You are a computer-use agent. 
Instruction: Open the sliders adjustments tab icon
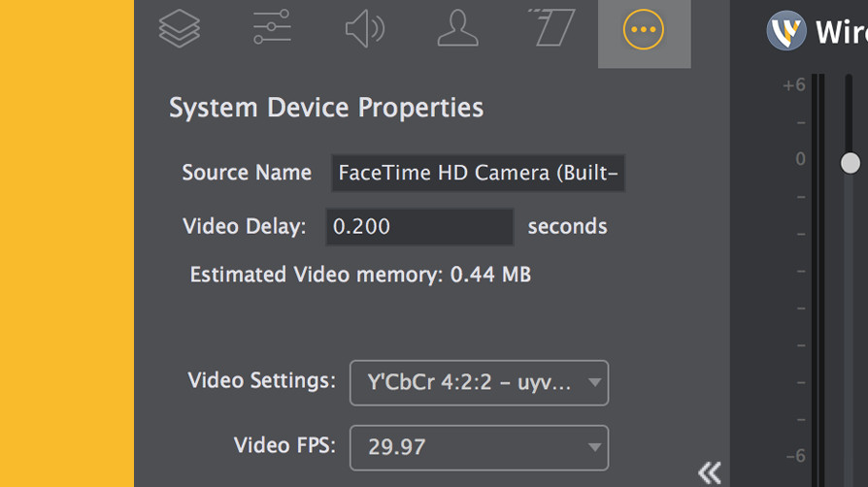pyautogui.click(x=272, y=27)
